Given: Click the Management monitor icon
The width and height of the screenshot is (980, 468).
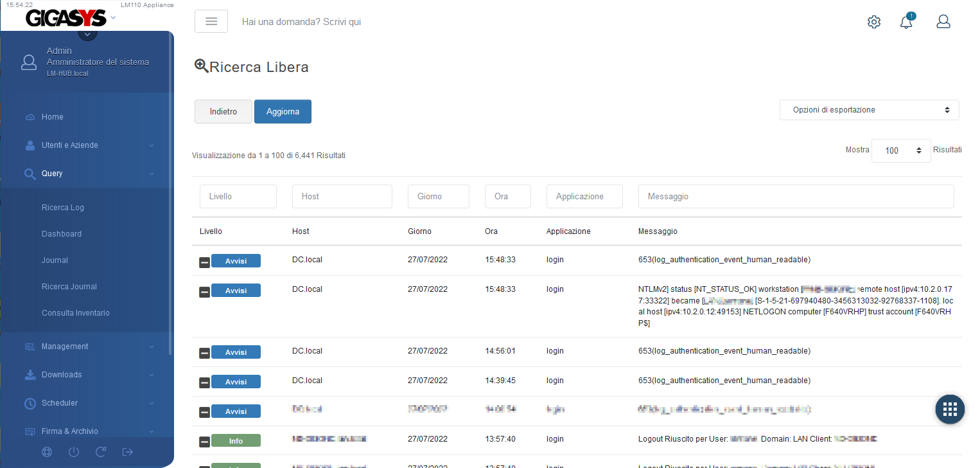Looking at the screenshot, I should (x=30, y=346).
